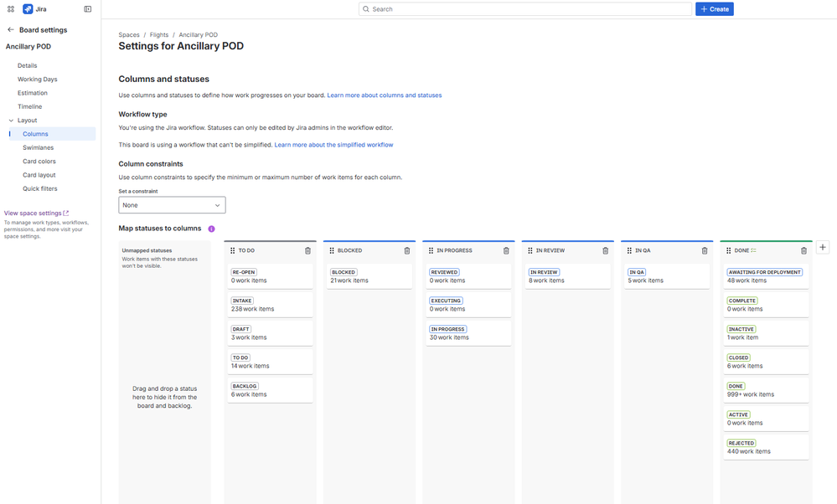Click the Jira logo icon
The image size is (837, 504).
click(28, 9)
